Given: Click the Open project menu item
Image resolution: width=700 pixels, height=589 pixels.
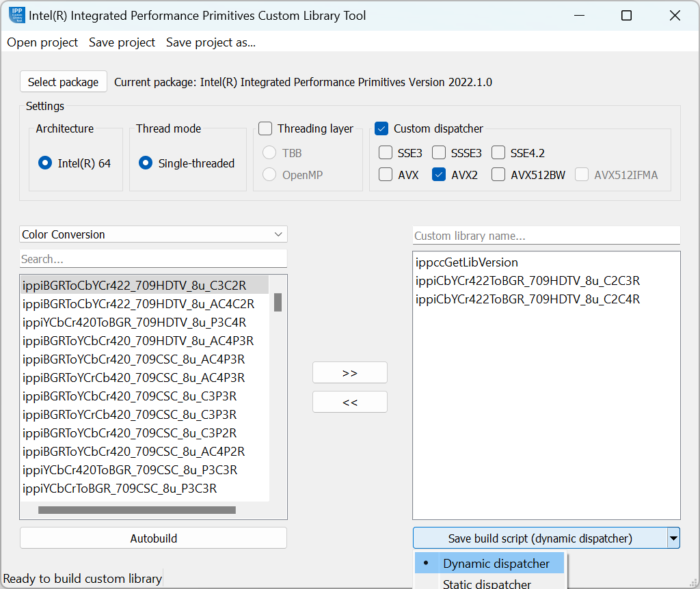Looking at the screenshot, I should [x=42, y=42].
